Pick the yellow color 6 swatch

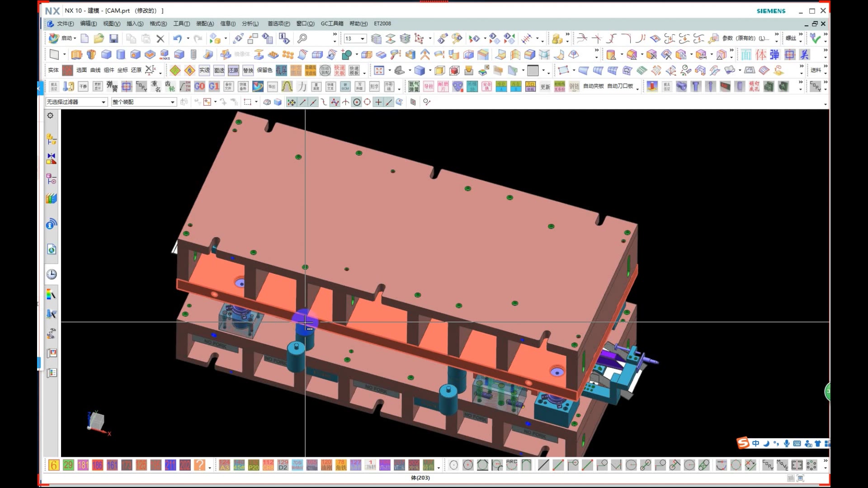[54, 465]
